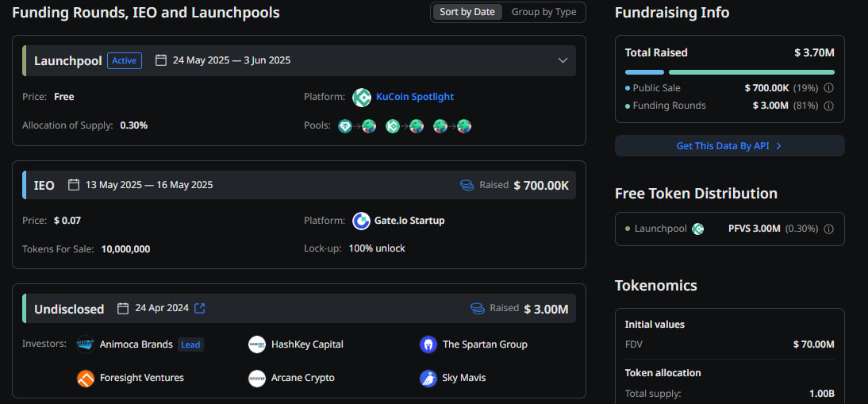Click the green Funding Rounds progress bar
The height and width of the screenshot is (404, 868).
tap(751, 71)
